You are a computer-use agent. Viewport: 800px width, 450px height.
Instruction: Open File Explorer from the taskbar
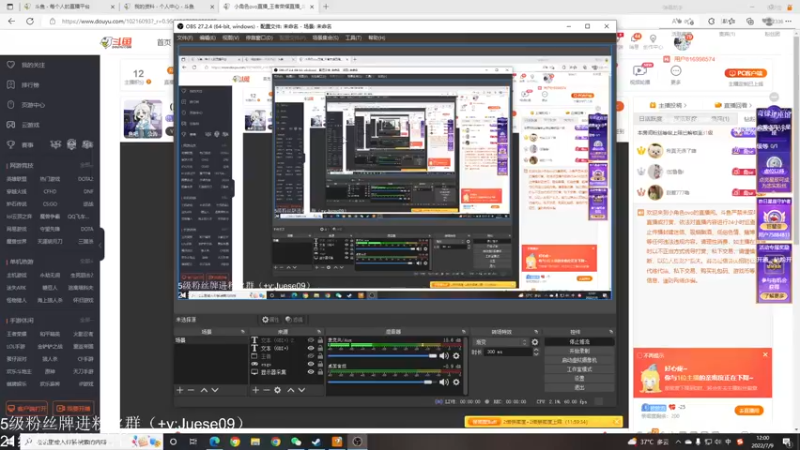[x=255, y=441]
